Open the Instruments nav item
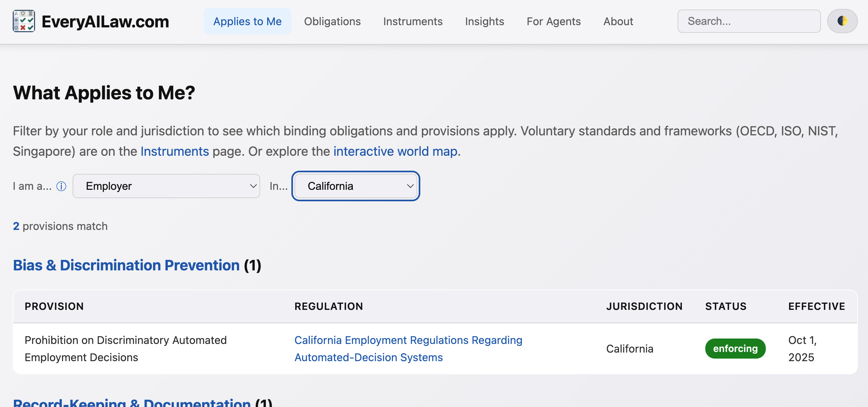 [x=413, y=21]
